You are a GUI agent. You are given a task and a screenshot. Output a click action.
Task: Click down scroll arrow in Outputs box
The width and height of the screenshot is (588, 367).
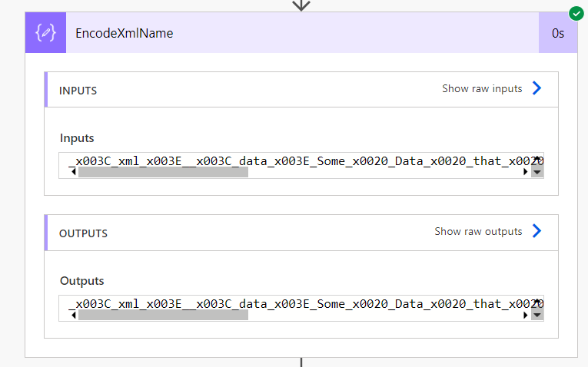pos(537,315)
